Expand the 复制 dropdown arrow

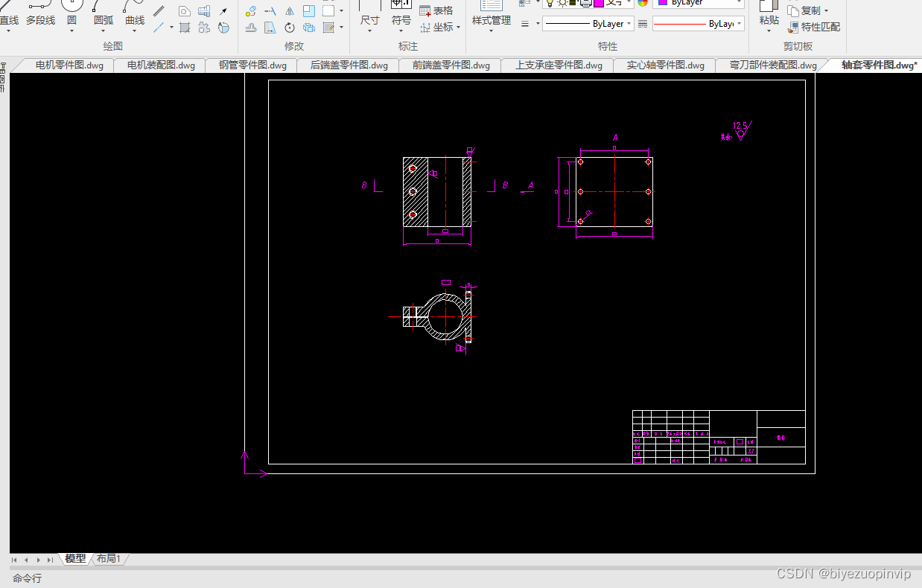click(x=827, y=11)
